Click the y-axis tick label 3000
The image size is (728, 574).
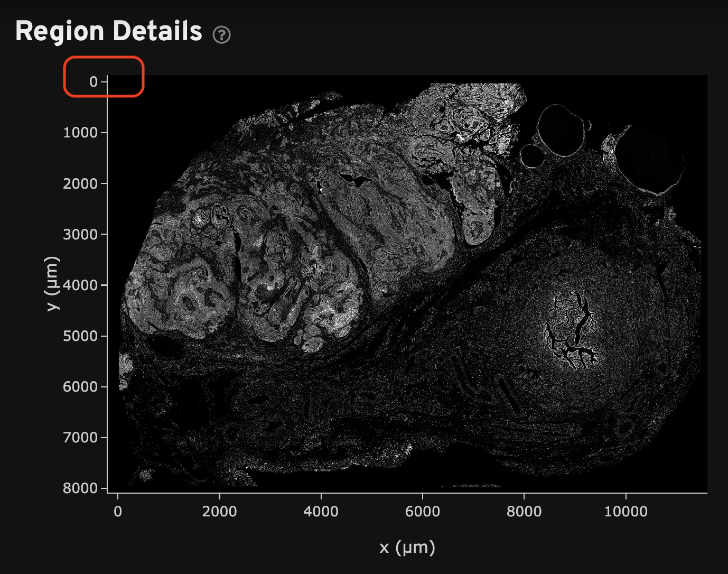[x=81, y=234]
